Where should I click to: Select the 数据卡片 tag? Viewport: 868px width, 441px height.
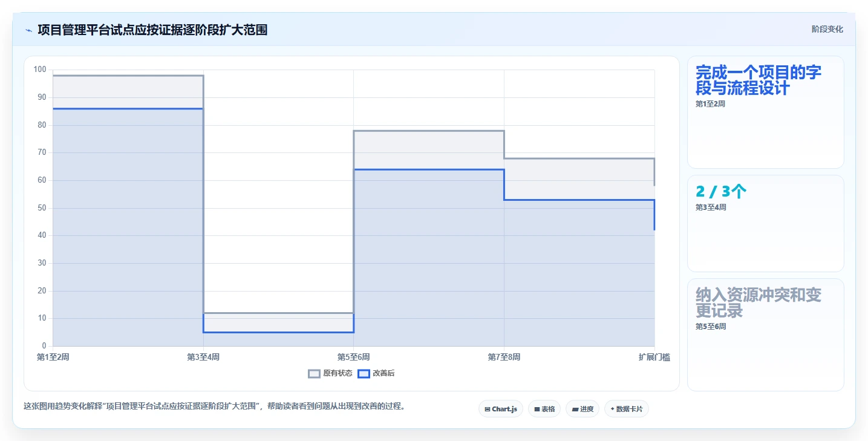click(x=627, y=409)
